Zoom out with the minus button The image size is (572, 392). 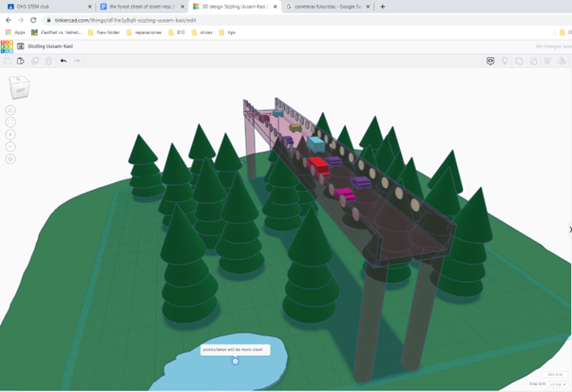10,147
